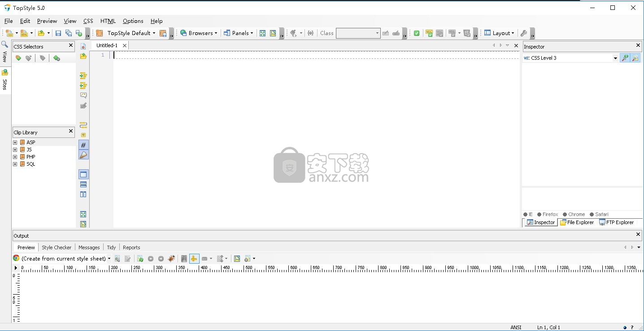This screenshot has width=644, height=331.
Task: Click the Save All icon
Action: click(69, 33)
